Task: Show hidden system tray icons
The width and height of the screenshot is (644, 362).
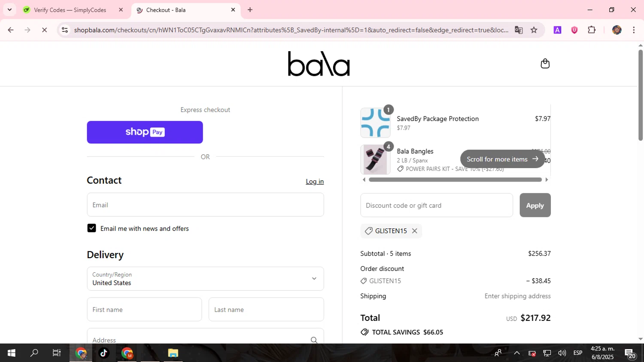Action: pyautogui.click(x=517, y=353)
